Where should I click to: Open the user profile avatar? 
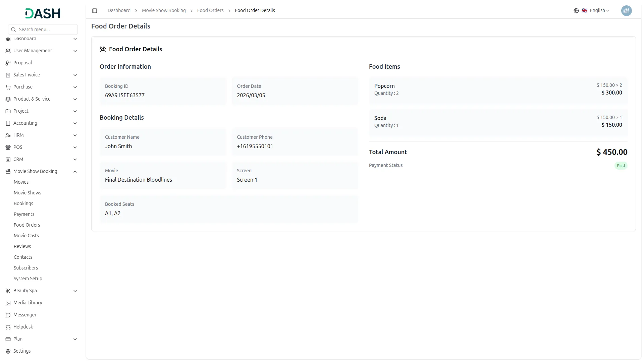coord(627,10)
